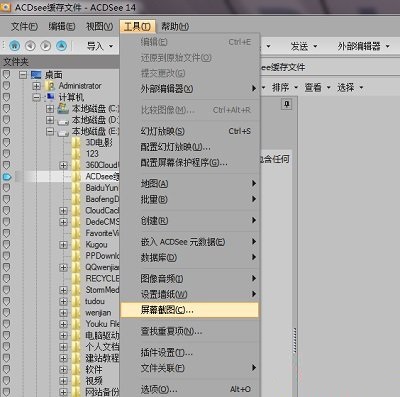400x397 pixels.
Task: Choose 配置幻灯放映(U)... menu entry
Action: 189,147
